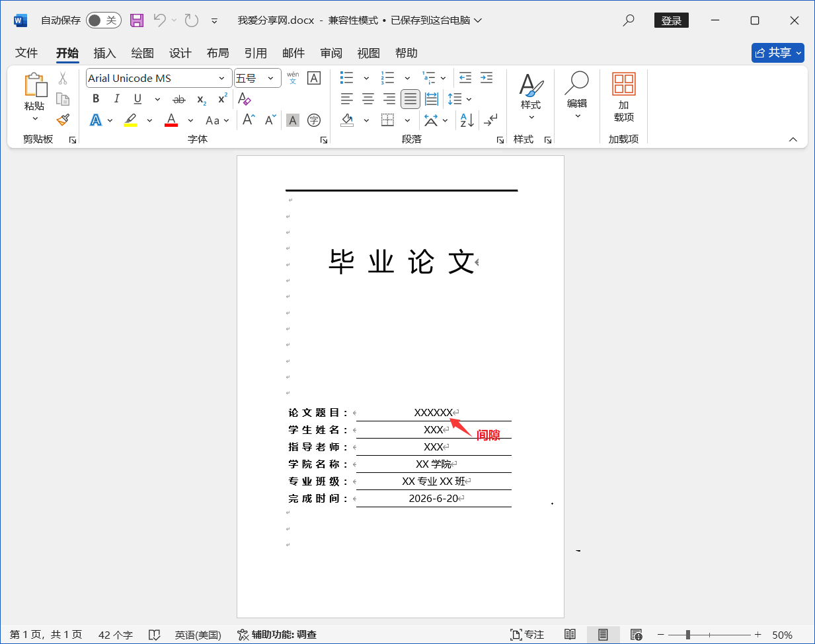This screenshot has width=815, height=644.
Task: Center the paragraph text
Action: [x=368, y=99]
